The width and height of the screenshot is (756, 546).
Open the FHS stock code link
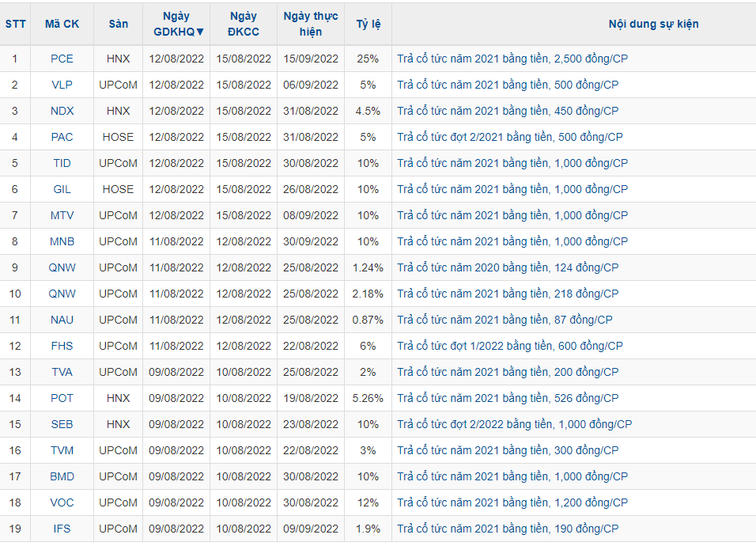62,346
